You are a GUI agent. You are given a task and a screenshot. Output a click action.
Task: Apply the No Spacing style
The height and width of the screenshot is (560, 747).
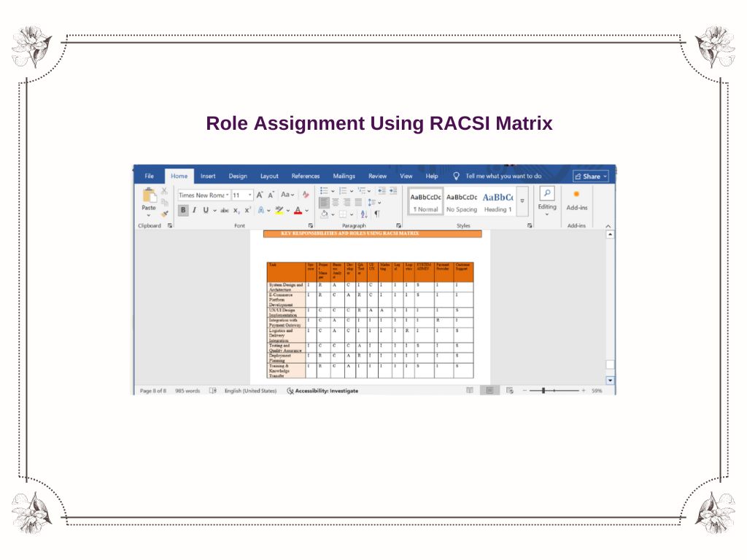(462, 201)
